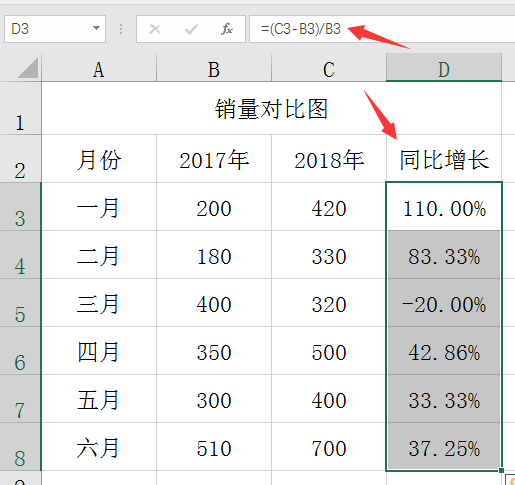This screenshot has height=485, width=515.
Task: Click the 五月 2018 cell with value 400
Action: (x=329, y=398)
